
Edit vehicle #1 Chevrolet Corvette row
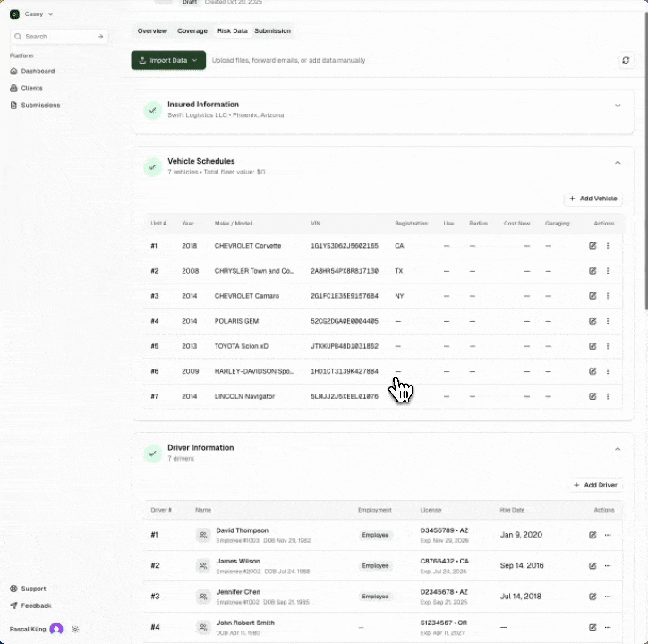tap(593, 245)
